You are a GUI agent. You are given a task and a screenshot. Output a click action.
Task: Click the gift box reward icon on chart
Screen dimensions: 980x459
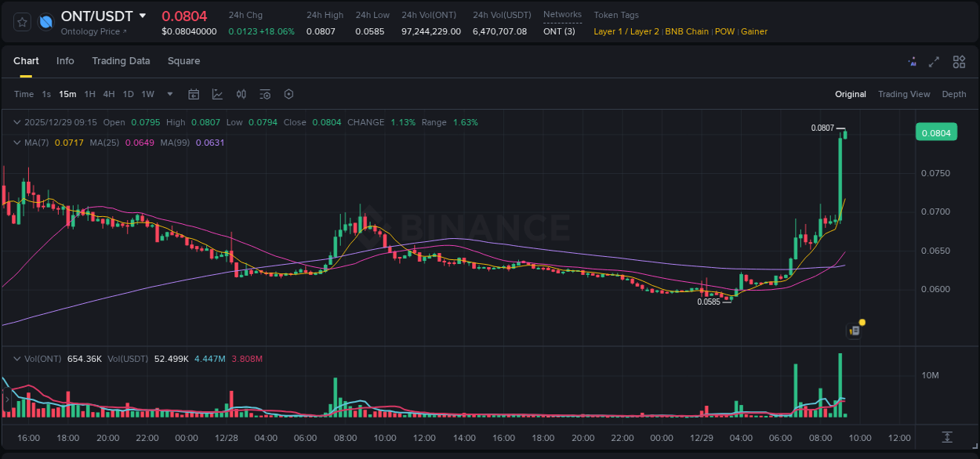(x=854, y=330)
